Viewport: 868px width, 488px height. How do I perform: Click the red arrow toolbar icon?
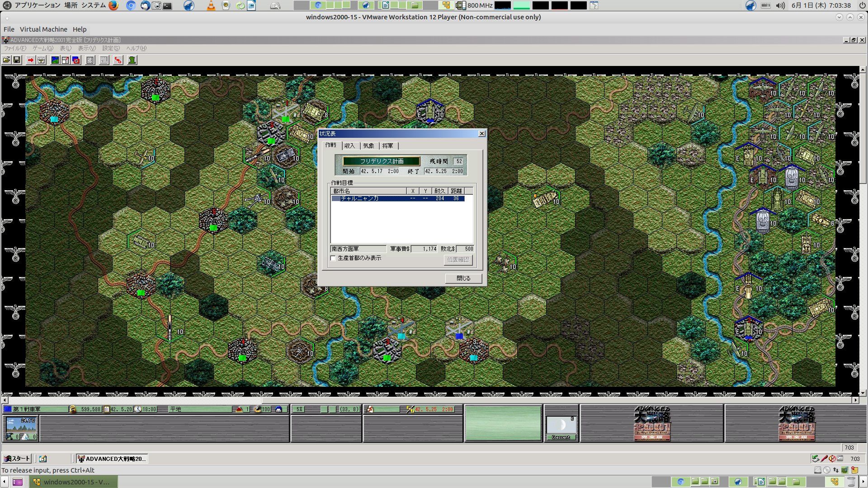click(x=30, y=60)
